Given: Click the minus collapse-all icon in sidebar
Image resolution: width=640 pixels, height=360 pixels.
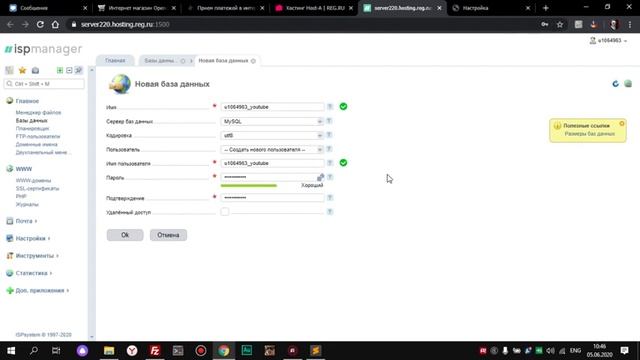Looking at the screenshot, I should coord(69,70).
